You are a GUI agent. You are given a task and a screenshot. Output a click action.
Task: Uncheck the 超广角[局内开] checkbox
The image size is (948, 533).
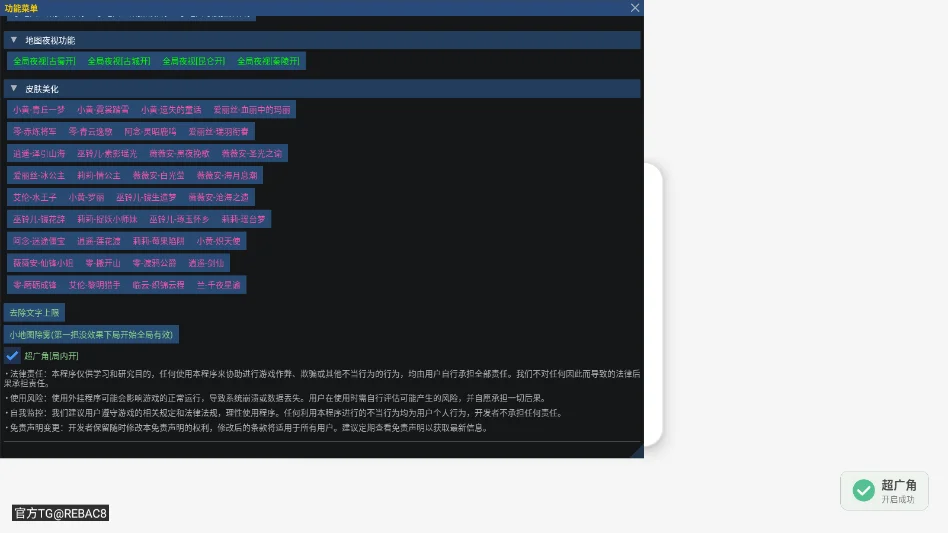(12, 355)
